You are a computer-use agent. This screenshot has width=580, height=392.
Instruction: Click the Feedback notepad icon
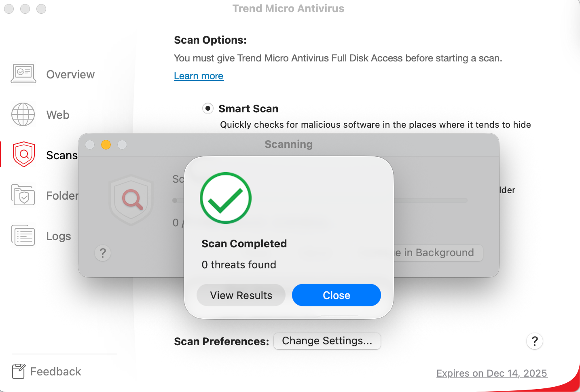[18, 371]
